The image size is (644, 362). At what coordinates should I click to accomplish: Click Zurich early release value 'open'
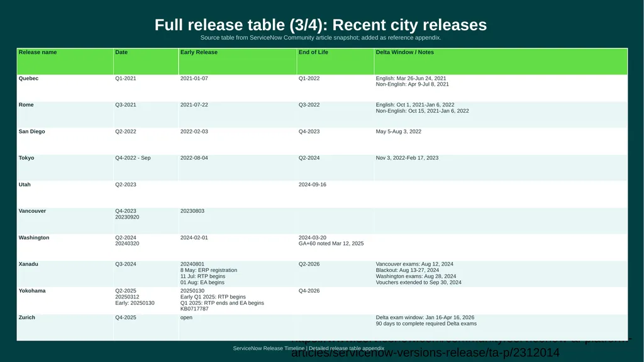pyautogui.click(x=186, y=317)
